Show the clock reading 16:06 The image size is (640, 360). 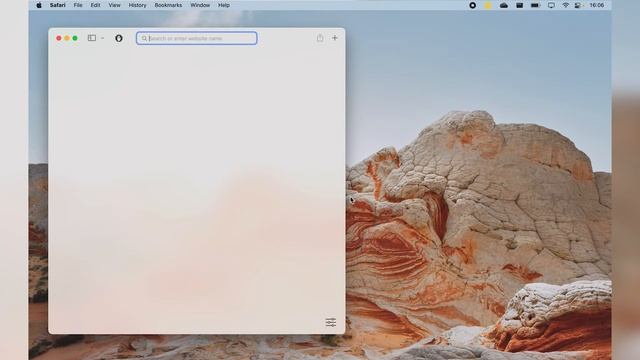click(596, 5)
